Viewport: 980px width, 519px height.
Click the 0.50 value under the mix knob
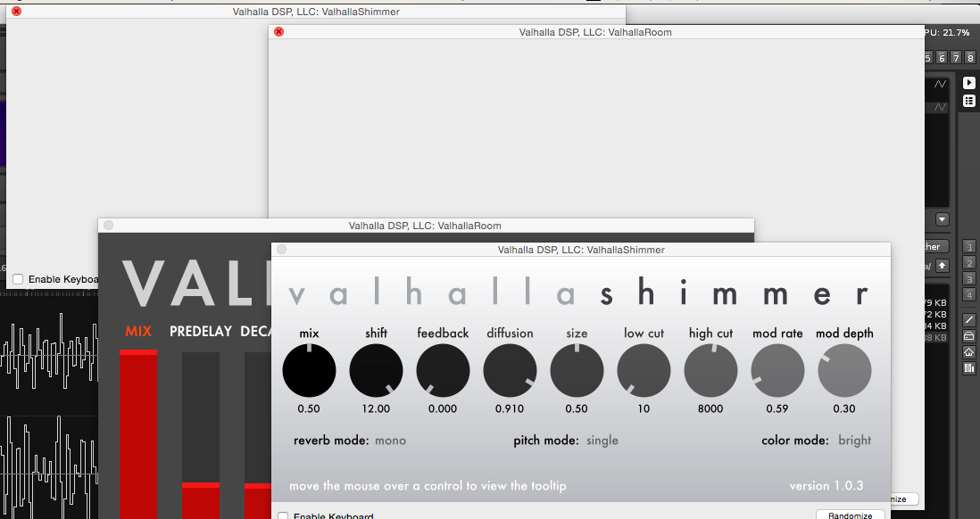point(309,408)
